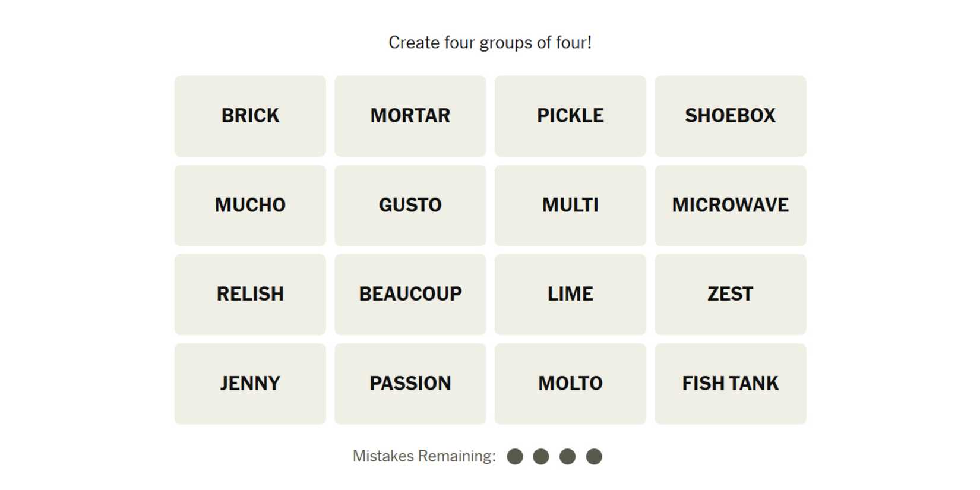Click the "Mistakes Remaining" label
This screenshot has height=490, width=980.
pyautogui.click(x=424, y=456)
